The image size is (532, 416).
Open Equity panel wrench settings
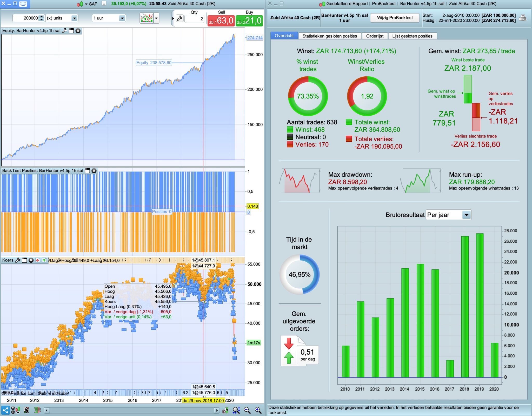(65, 31)
